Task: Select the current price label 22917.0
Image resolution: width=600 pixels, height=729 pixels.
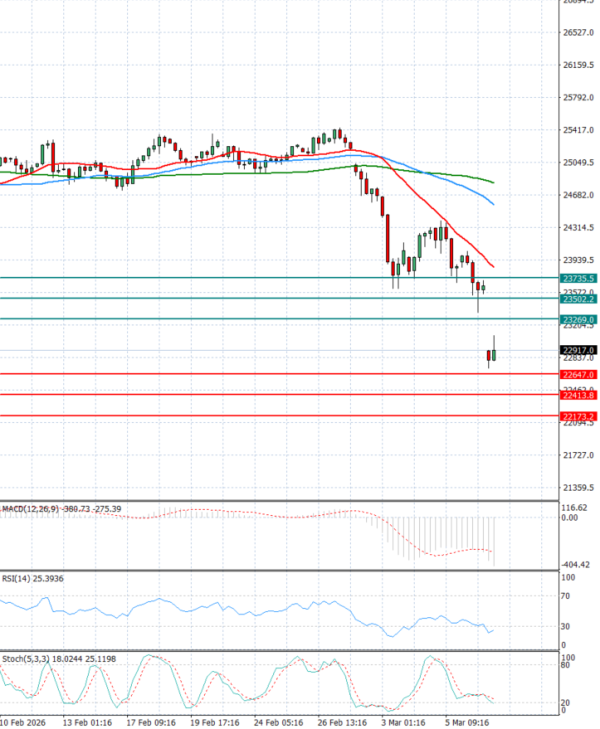Action: tap(579, 350)
